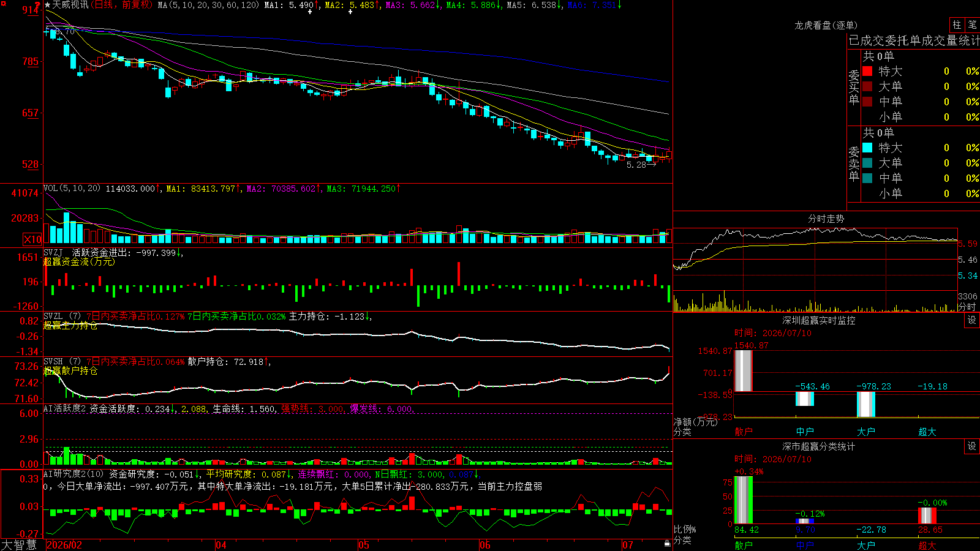Click the lock icon at the K-line chart corner

pyautogui.click(x=668, y=543)
